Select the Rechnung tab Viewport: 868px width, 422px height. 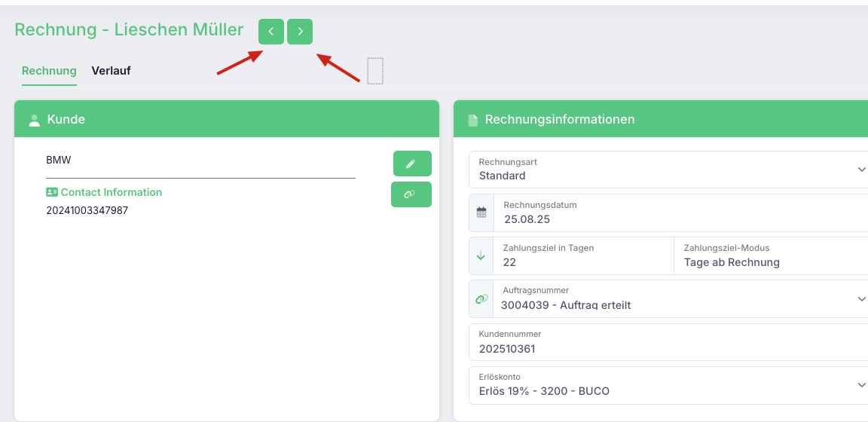pyautogui.click(x=49, y=71)
